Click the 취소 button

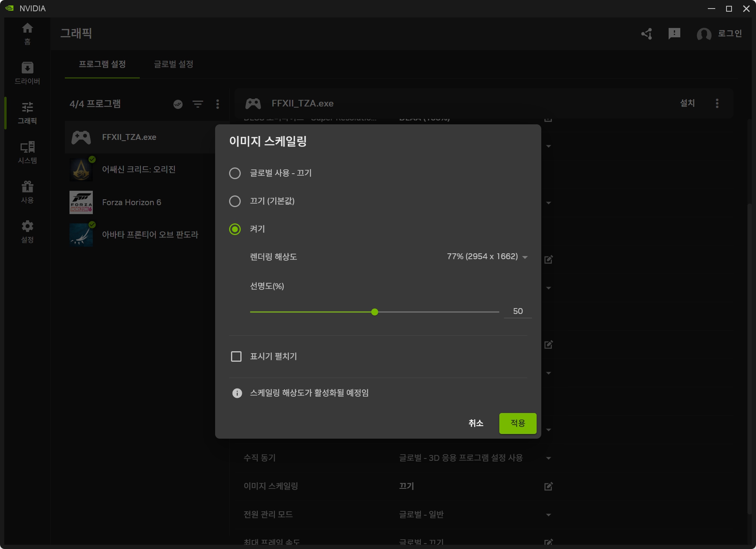point(476,423)
